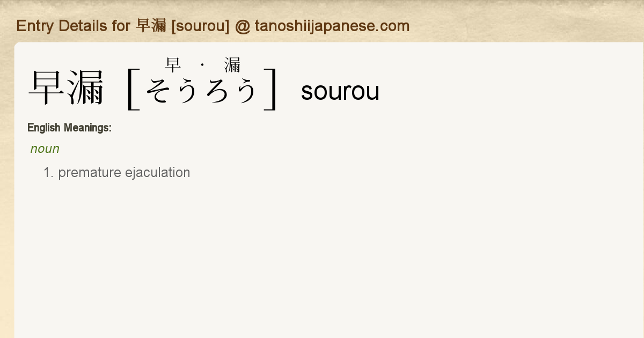Click the hiragana そ in the reading
The image size is (644, 338).
coord(159,90)
